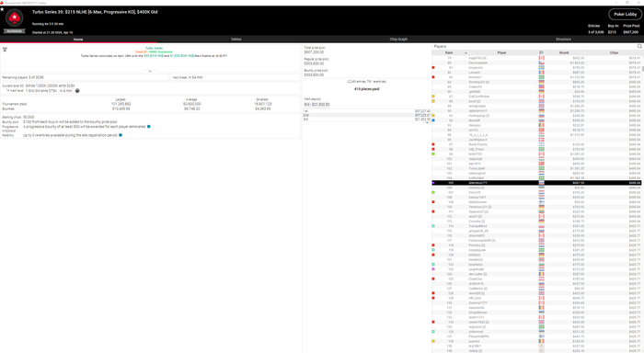The image size is (644, 353).
Task: Toggle the favorite star for this tournament
Action: click(2, 8)
